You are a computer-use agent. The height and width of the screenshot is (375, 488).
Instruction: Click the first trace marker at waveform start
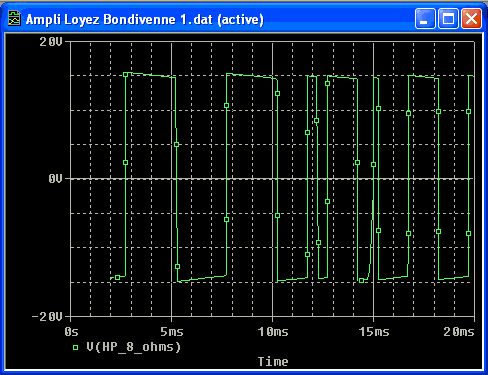117,277
